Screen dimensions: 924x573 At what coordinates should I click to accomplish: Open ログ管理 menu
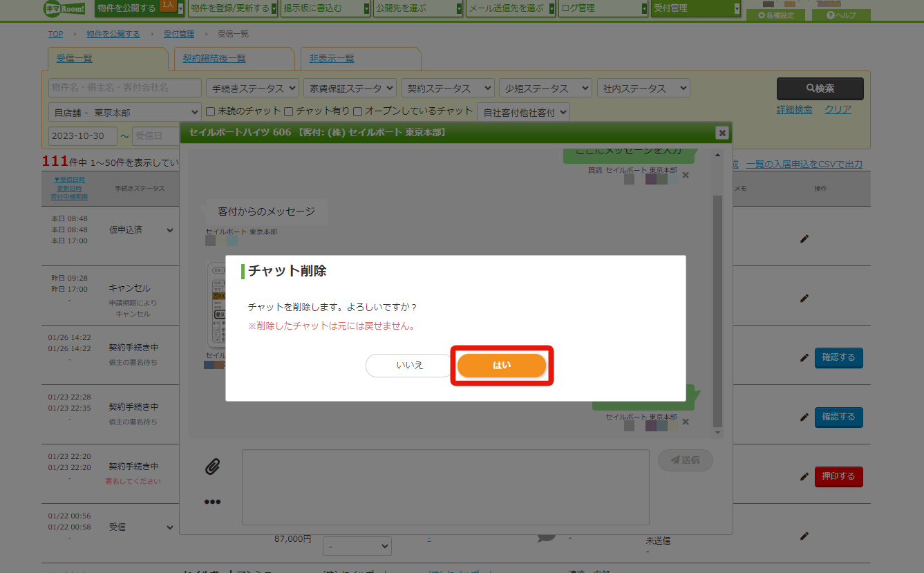[x=603, y=8]
